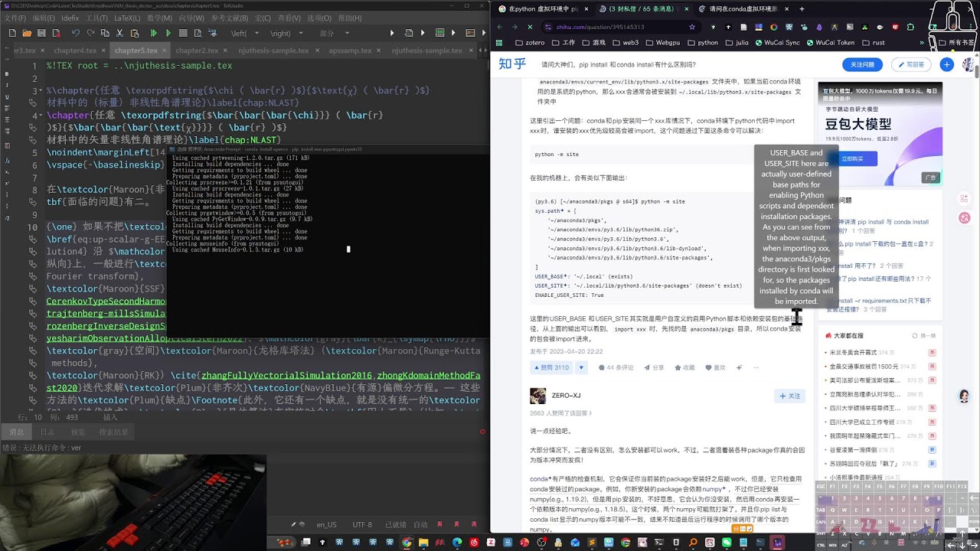Click the View PDF magnifier icon

coord(198,33)
